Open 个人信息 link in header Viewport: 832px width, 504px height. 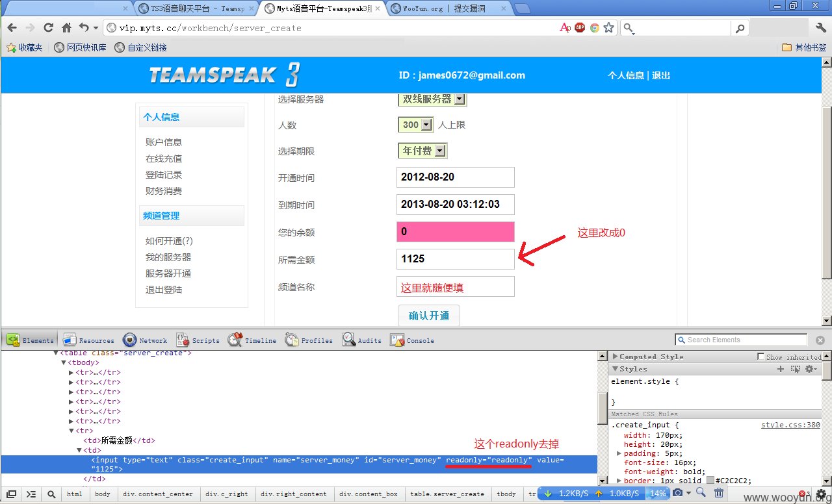pos(626,75)
